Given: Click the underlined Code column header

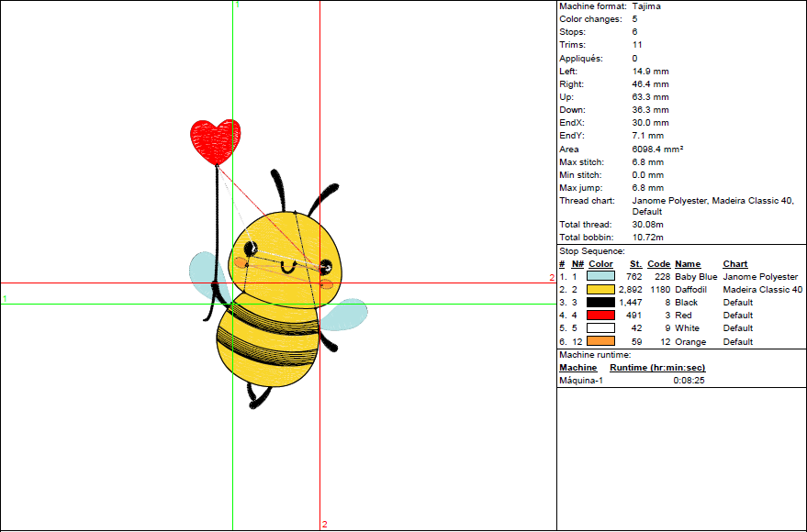Looking at the screenshot, I should point(658,264).
